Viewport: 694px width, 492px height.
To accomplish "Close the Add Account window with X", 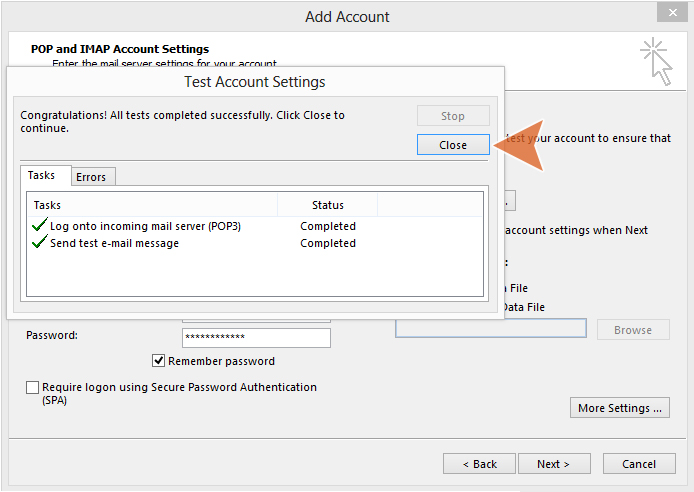I will (670, 13).
